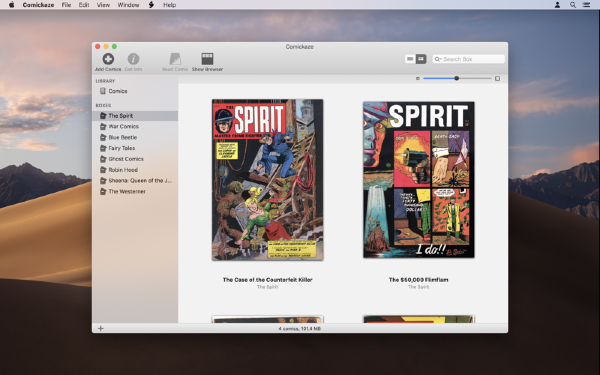600x375 pixels.
Task: Click the Read Comic toolbar icon
Action: click(x=175, y=59)
